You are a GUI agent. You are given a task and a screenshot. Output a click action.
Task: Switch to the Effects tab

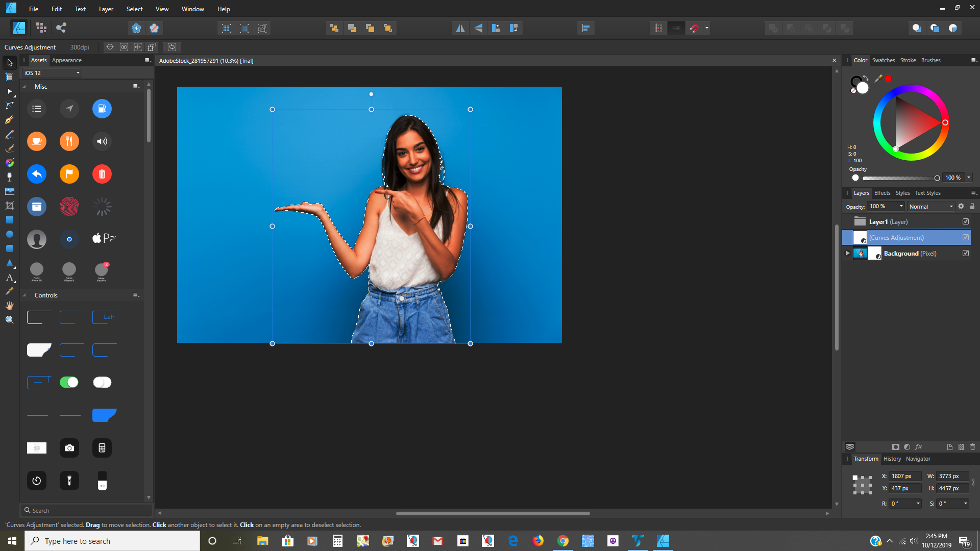pos(882,193)
